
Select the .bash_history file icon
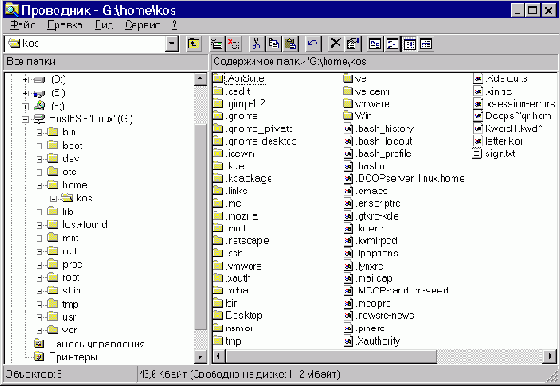[x=348, y=129]
